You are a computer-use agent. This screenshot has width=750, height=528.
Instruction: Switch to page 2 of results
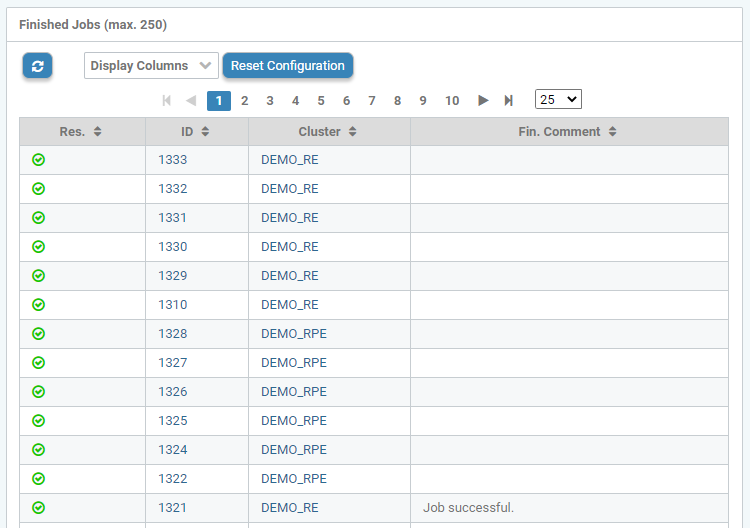click(x=244, y=100)
